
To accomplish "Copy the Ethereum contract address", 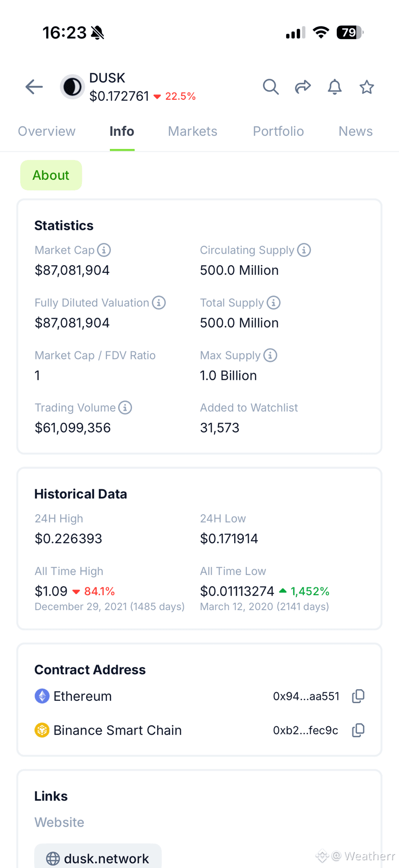I will coord(358,696).
